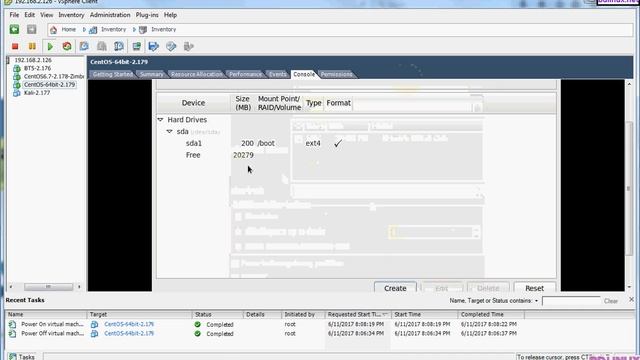This screenshot has height=360, width=640.
Task: Select the Free space row
Action: coord(356,155)
